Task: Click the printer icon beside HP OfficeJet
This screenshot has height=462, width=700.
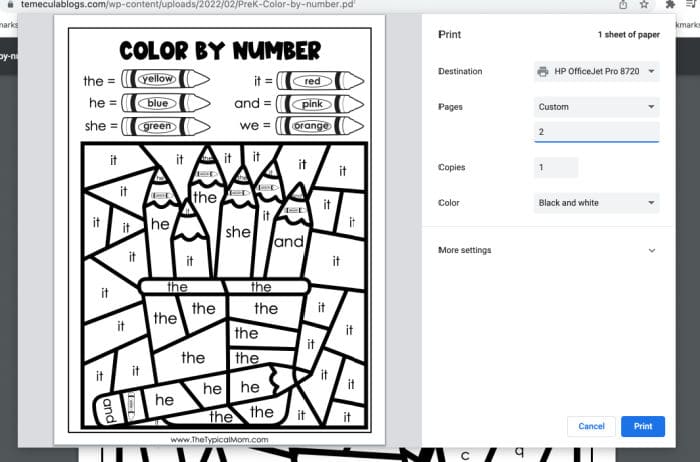Action: click(x=543, y=71)
